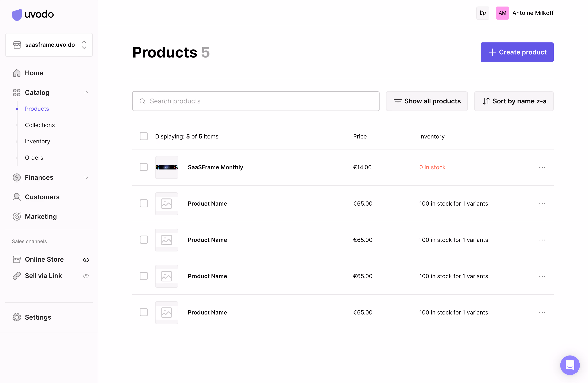Open the Customers section
This screenshot has width=588, height=383.
coord(42,197)
